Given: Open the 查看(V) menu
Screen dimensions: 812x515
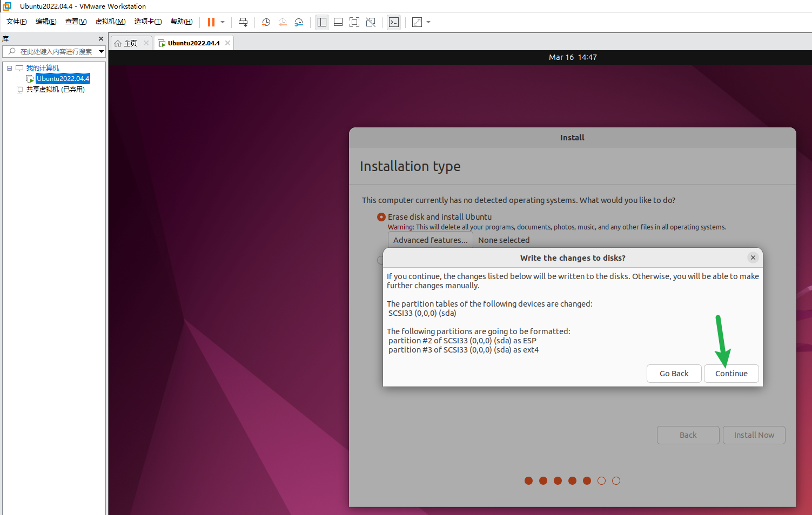Looking at the screenshot, I should pos(76,22).
